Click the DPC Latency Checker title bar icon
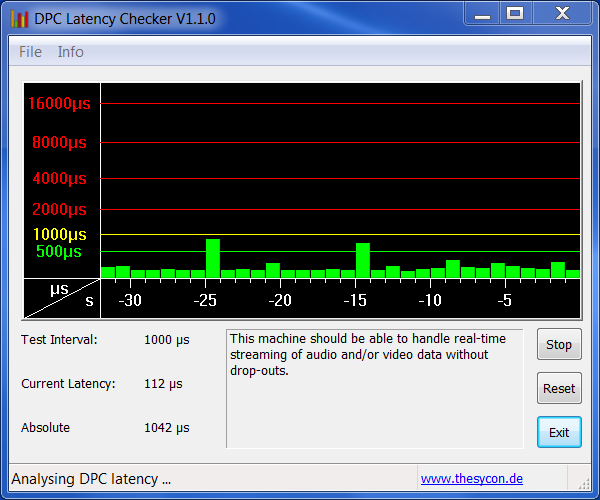 click(x=20, y=19)
